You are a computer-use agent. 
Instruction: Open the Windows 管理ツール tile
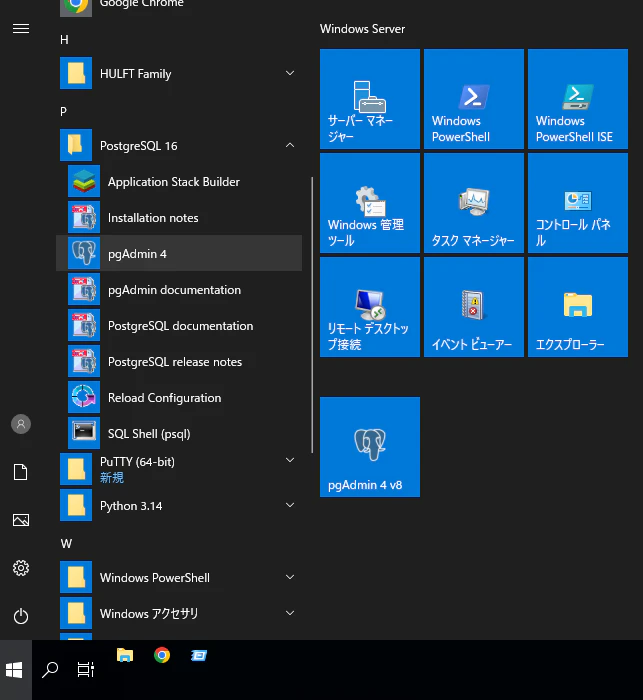370,203
